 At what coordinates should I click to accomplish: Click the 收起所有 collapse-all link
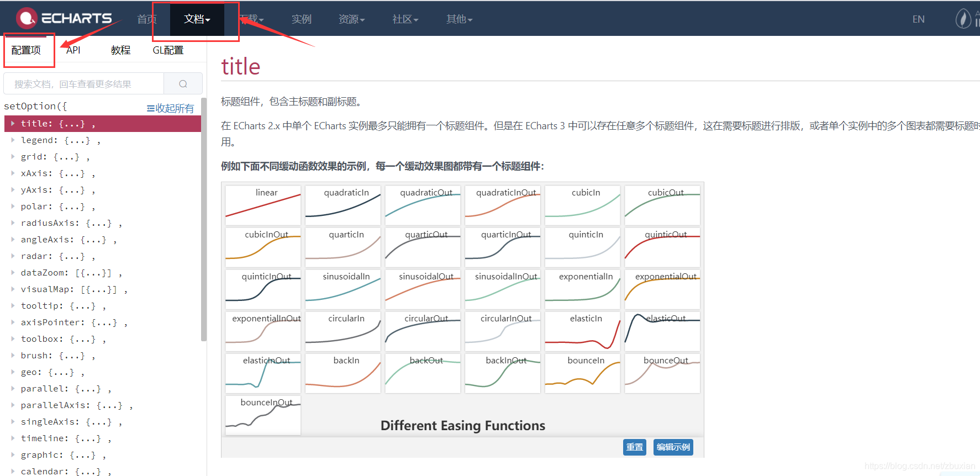point(171,108)
